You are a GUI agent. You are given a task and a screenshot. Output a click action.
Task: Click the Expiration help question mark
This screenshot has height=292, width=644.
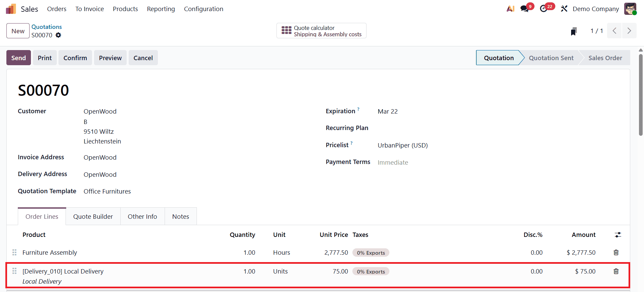(x=358, y=109)
